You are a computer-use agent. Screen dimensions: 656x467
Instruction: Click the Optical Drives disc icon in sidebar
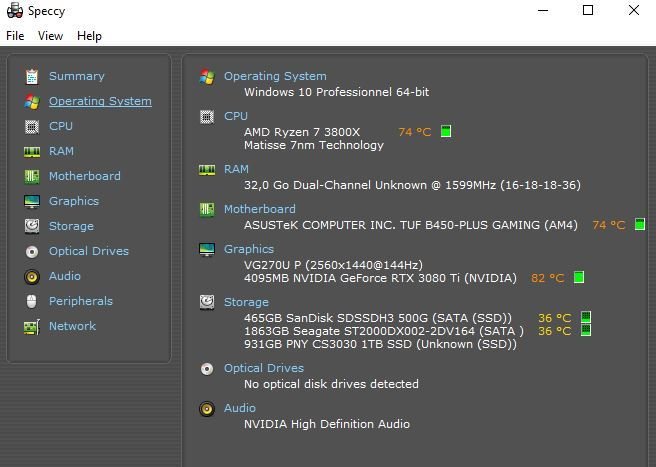[32, 251]
